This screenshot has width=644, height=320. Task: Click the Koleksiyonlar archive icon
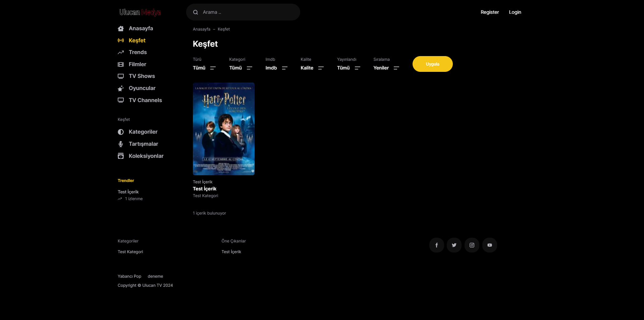click(x=121, y=156)
